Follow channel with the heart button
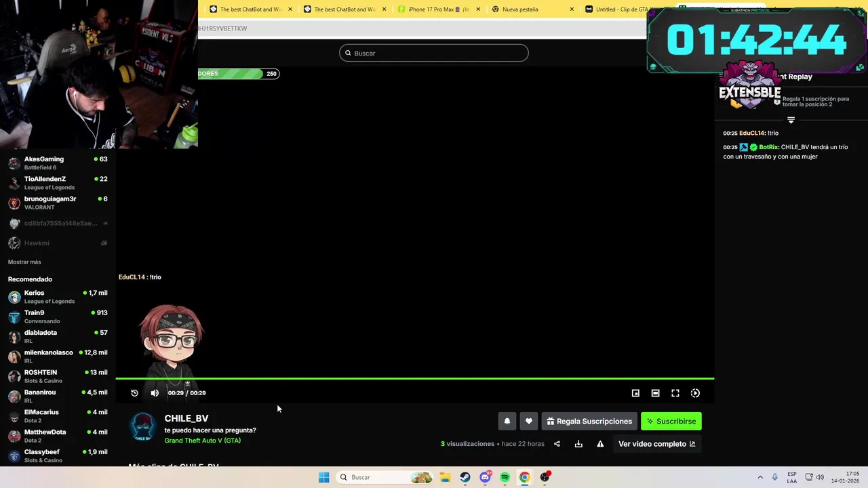This screenshot has height=488, width=868. tap(529, 421)
